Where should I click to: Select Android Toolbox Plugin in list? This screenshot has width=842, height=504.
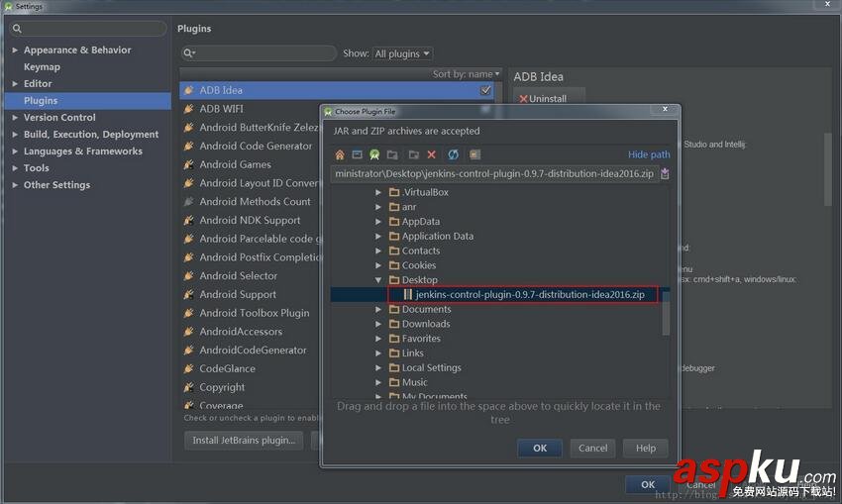[x=254, y=313]
